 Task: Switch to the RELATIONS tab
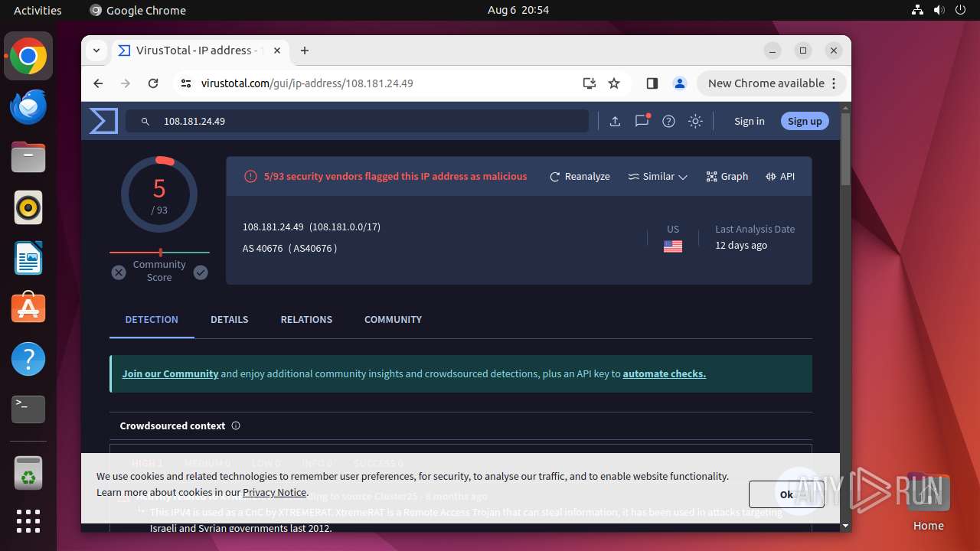(306, 319)
